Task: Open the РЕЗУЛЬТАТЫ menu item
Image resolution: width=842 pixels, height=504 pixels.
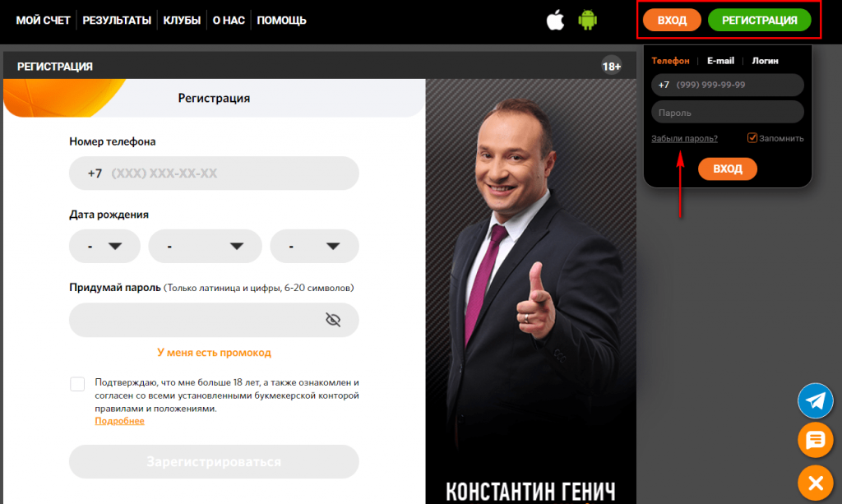Action: (117, 21)
